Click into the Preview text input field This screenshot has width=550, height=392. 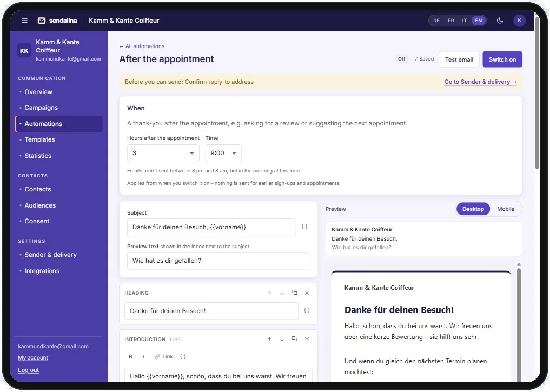pyautogui.click(x=218, y=261)
